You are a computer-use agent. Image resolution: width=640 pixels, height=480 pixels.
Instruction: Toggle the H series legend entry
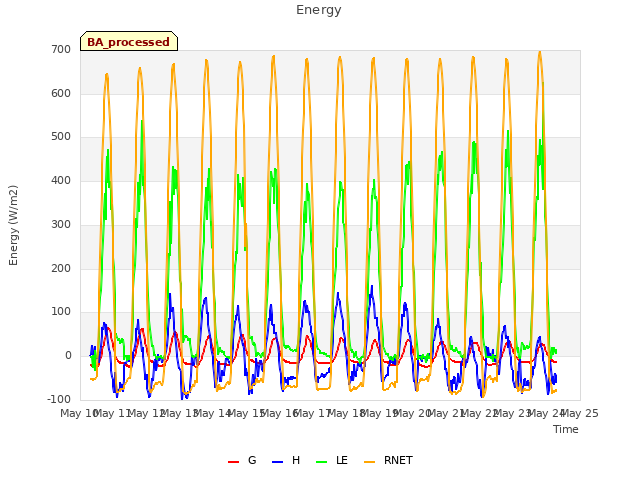(x=286, y=460)
